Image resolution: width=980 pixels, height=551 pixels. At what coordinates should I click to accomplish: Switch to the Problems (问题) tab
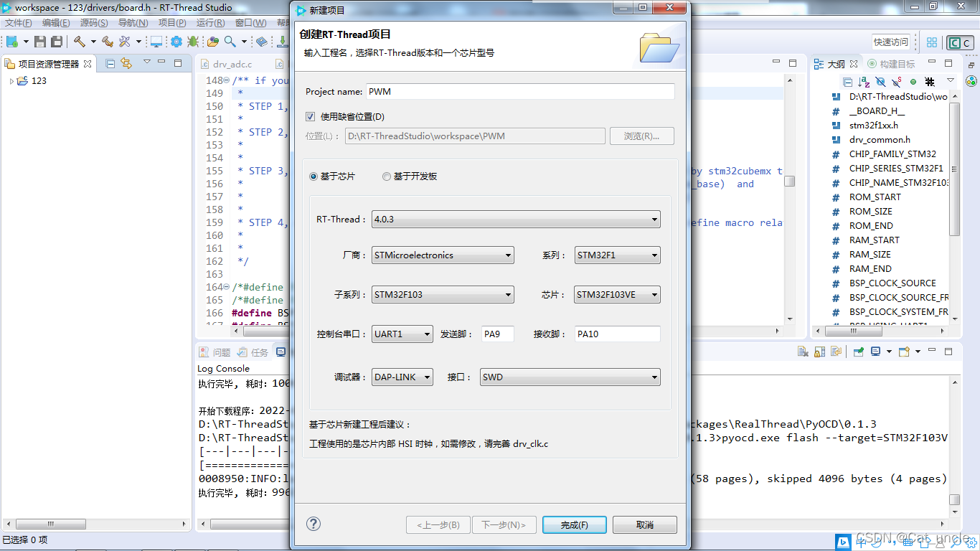coord(215,352)
